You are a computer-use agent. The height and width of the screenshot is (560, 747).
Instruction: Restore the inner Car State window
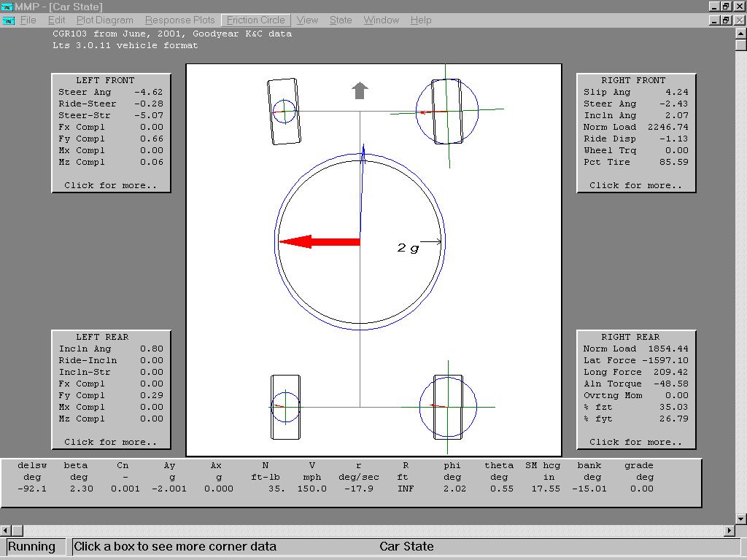click(x=725, y=20)
